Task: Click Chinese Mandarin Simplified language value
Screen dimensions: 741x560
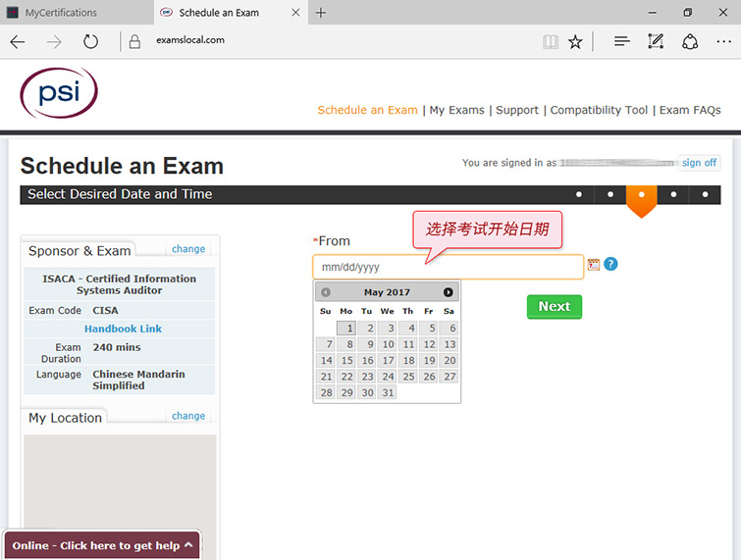Action: coord(138,380)
